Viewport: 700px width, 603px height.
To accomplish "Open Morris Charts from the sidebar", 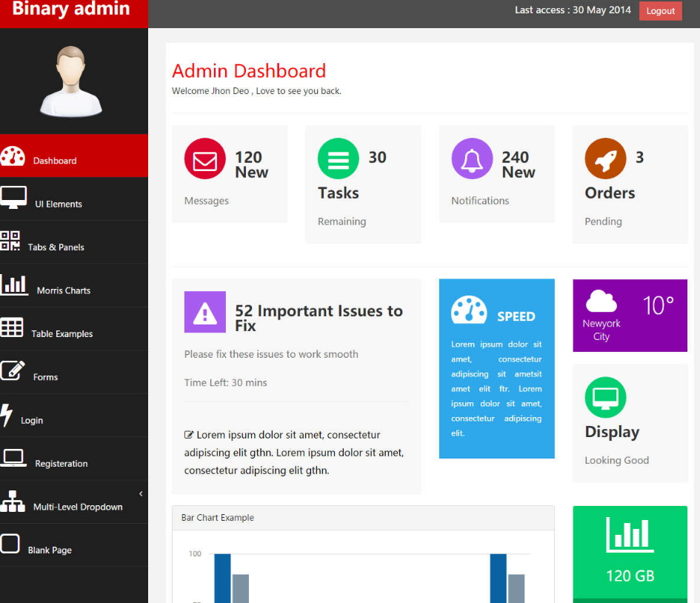I will point(63,290).
